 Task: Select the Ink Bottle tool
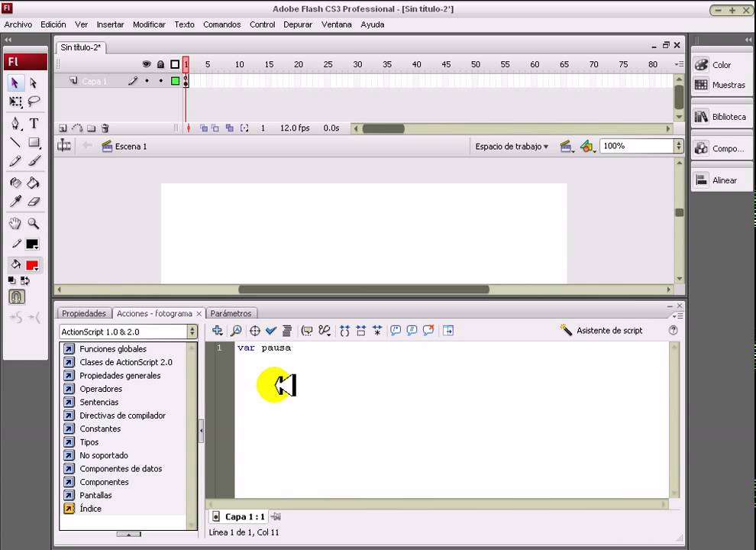pos(15,183)
